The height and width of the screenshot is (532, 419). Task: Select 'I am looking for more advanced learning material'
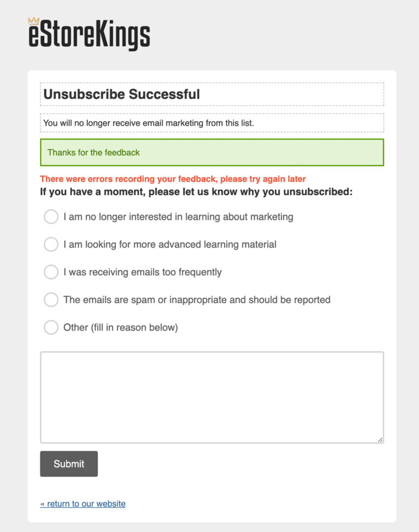coord(51,244)
